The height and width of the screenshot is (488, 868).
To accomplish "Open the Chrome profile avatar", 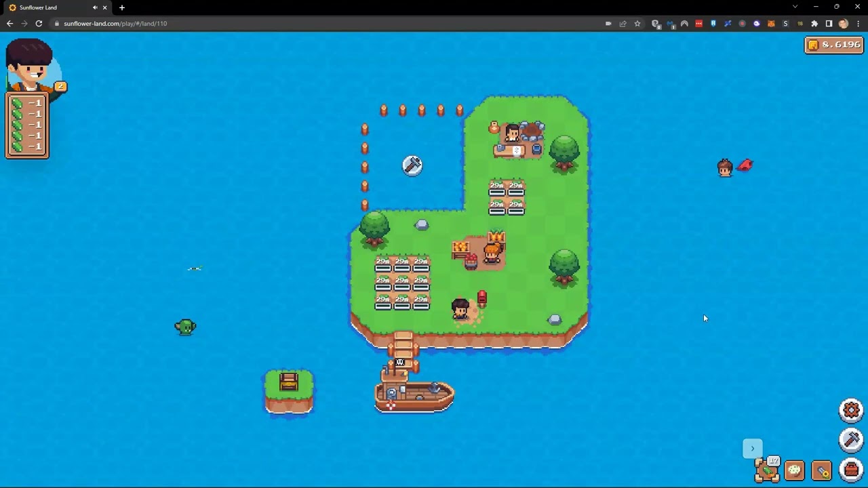I will [x=844, y=23].
